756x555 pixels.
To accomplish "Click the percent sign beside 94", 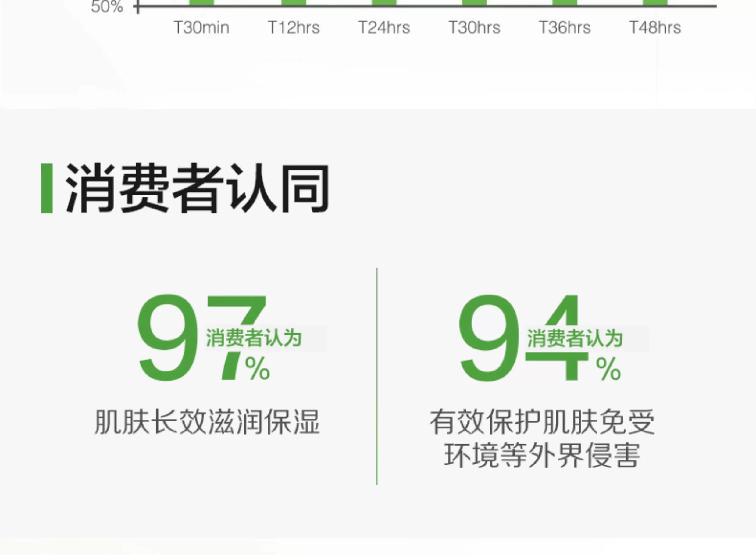I will tap(608, 369).
